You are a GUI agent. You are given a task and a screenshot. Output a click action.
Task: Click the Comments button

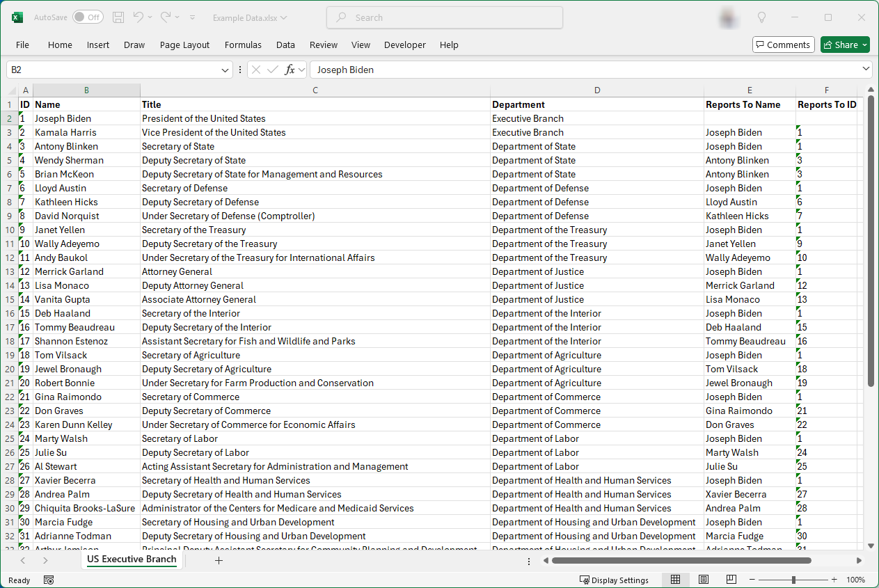tap(783, 45)
